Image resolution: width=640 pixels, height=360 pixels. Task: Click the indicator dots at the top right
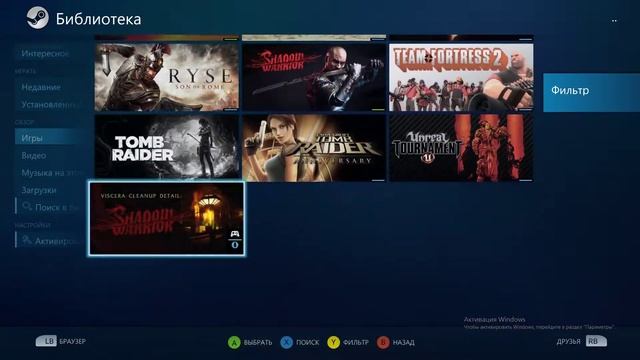(614, 20)
